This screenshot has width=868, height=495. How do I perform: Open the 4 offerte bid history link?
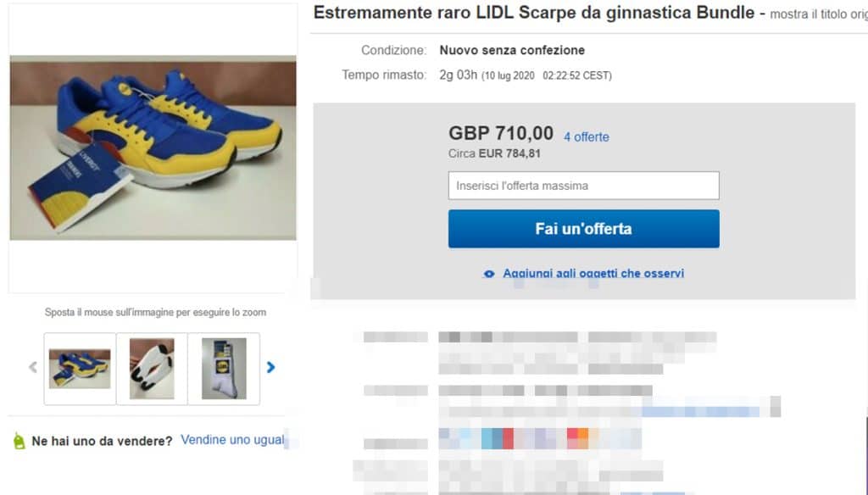(587, 136)
